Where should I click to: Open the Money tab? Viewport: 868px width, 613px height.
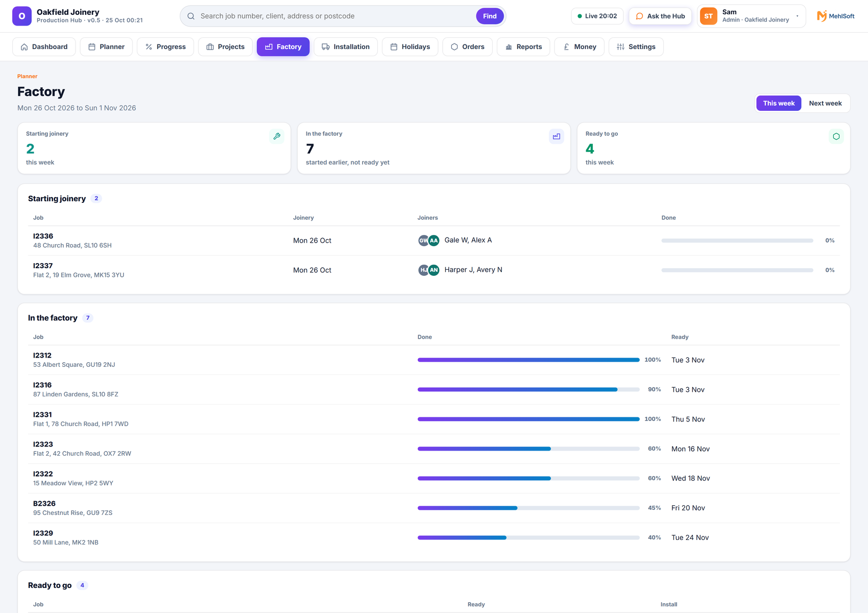click(x=580, y=46)
